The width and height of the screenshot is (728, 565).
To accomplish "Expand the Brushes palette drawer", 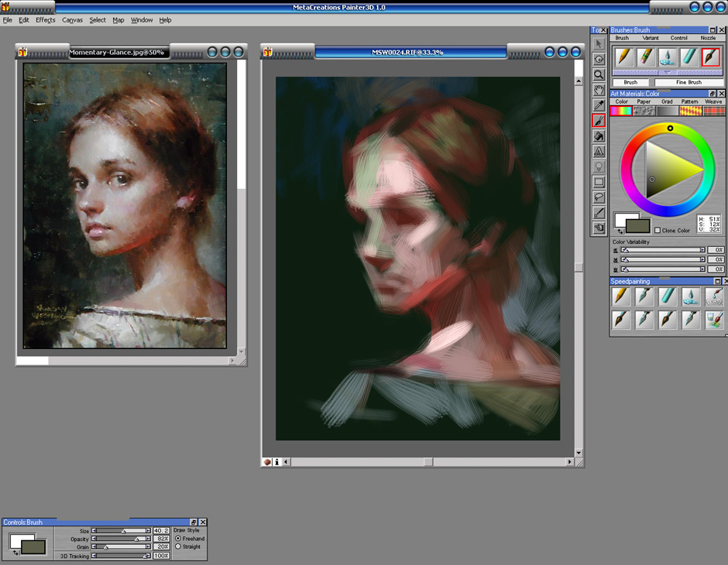I will 667,73.
